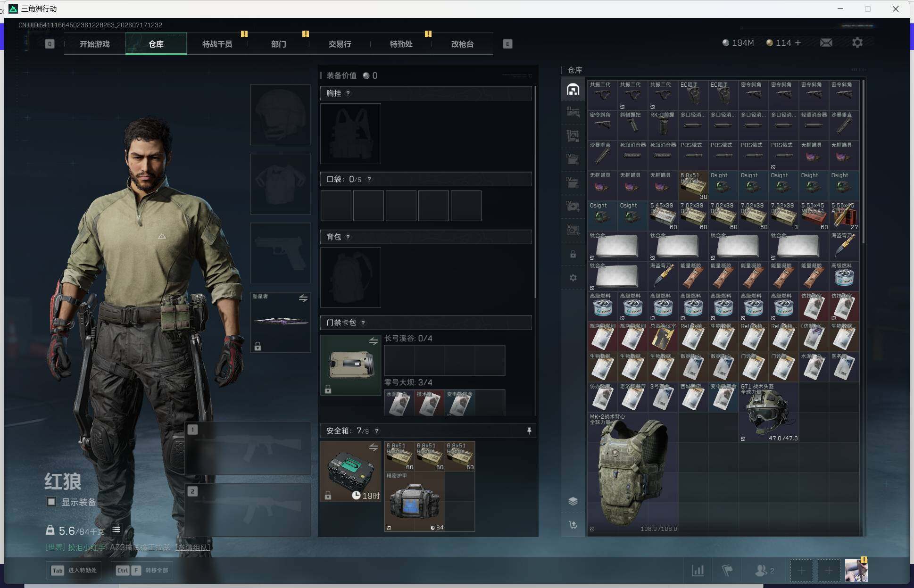
Task: Select primary weapon slot 2
Action: point(248,510)
